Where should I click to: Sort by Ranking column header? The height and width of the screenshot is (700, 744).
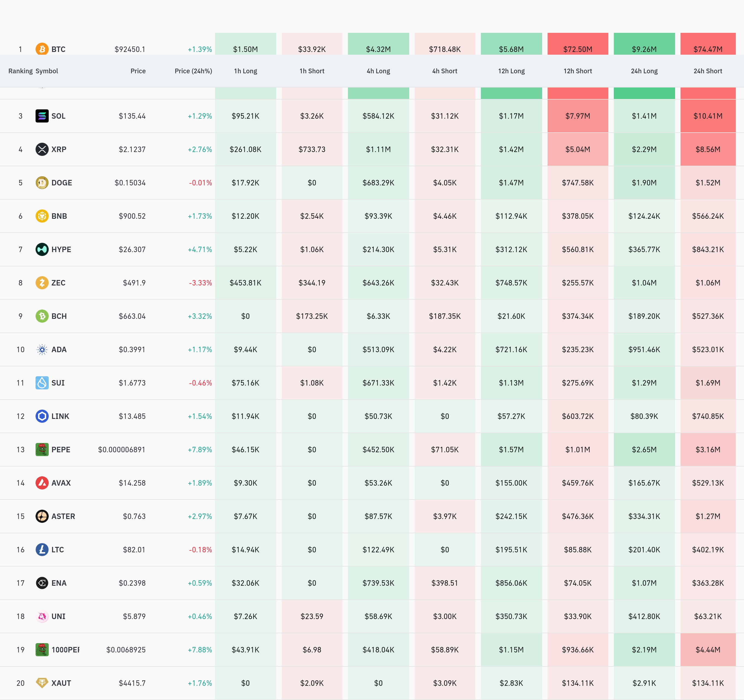(20, 71)
